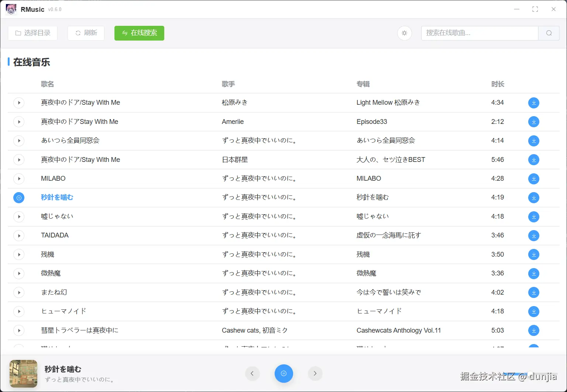Click the 刷新 refresh button

pyautogui.click(x=86, y=33)
